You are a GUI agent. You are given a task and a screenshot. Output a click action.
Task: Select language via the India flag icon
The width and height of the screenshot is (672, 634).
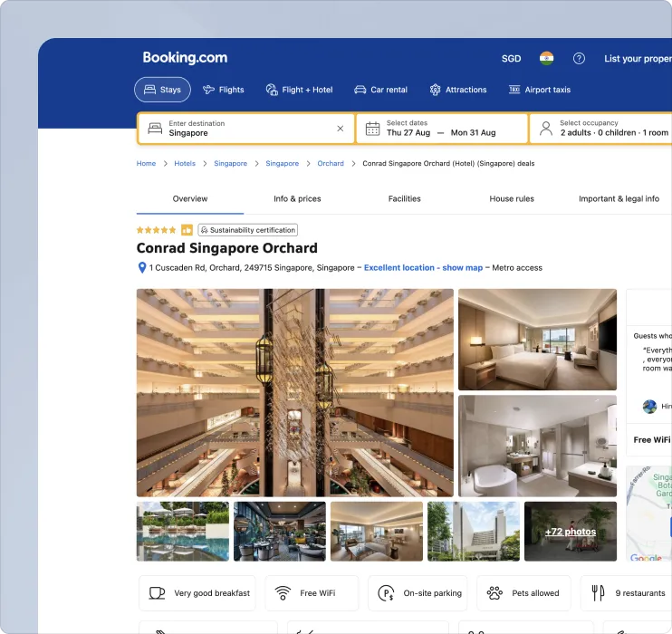546,58
